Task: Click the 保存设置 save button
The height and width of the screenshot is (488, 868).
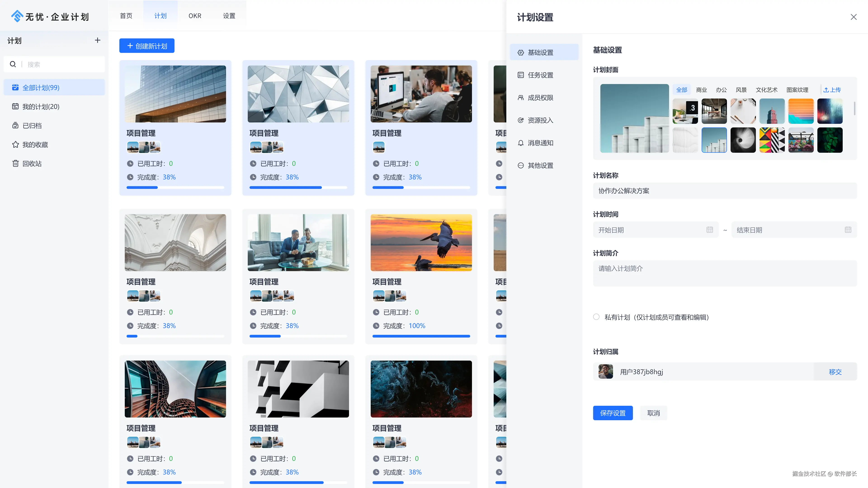Action: click(x=613, y=413)
